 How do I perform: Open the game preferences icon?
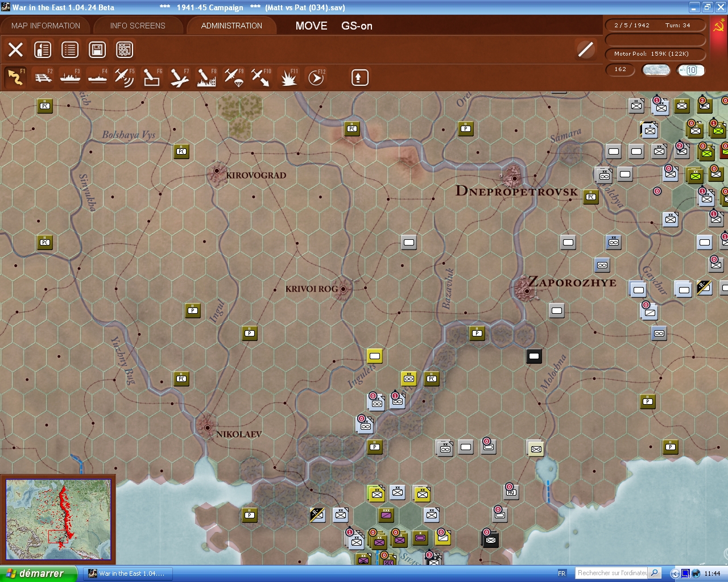click(x=43, y=49)
